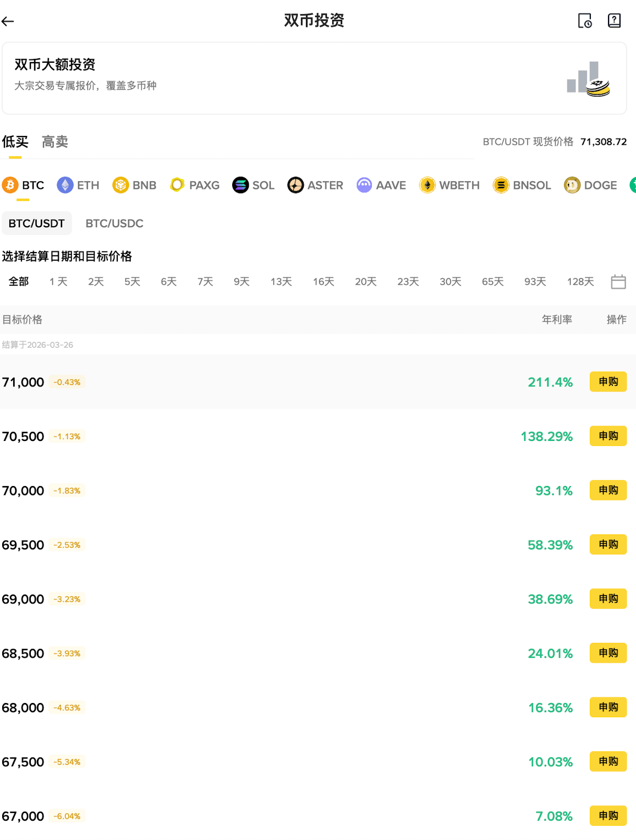The height and width of the screenshot is (840, 636).
Task: Select the BTC coin icon
Action: [x=9, y=185]
